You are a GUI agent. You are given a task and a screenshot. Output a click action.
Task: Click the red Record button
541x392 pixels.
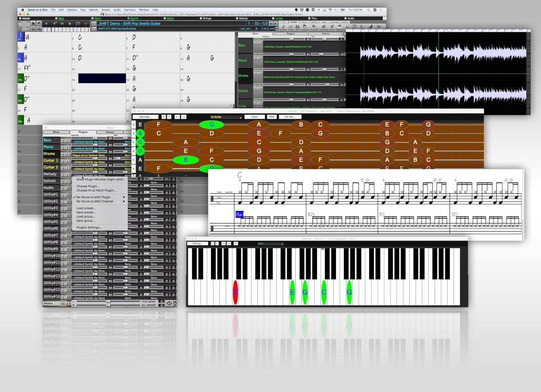(86, 23)
